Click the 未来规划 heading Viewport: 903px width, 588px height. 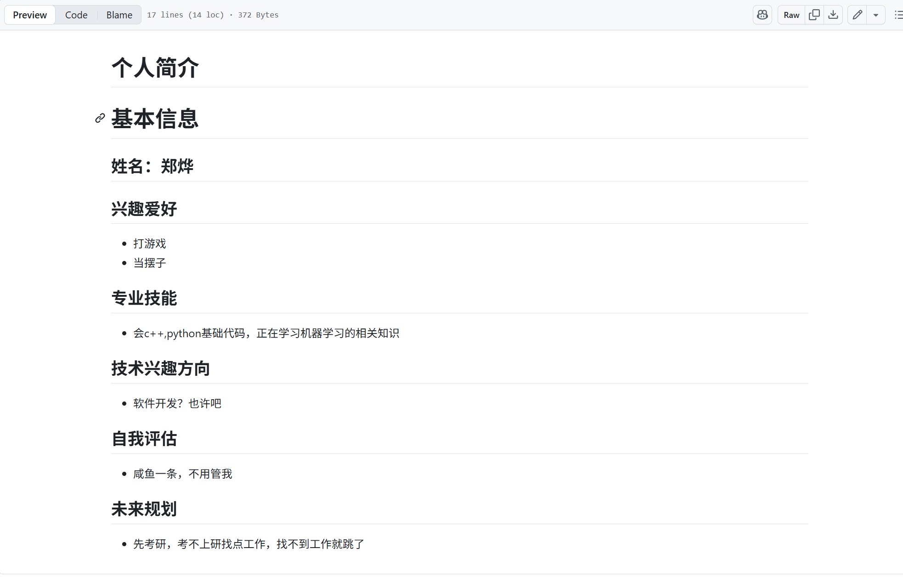(x=144, y=509)
